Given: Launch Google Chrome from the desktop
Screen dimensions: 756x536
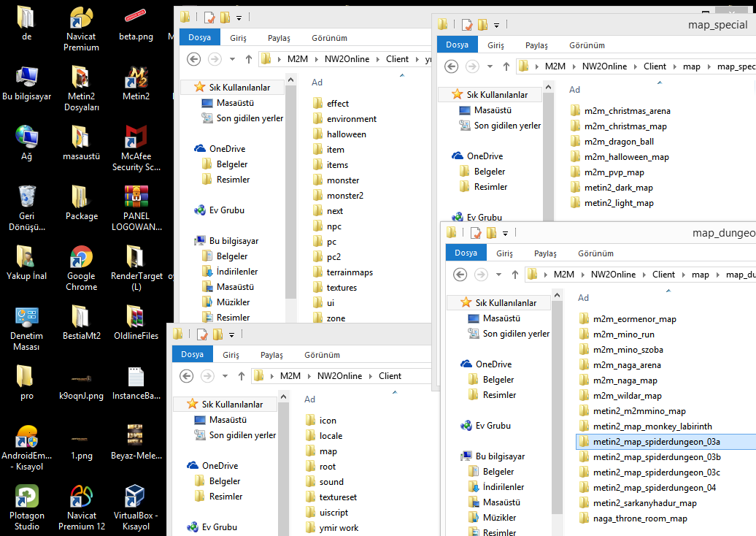Looking at the screenshot, I should (81, 268).
